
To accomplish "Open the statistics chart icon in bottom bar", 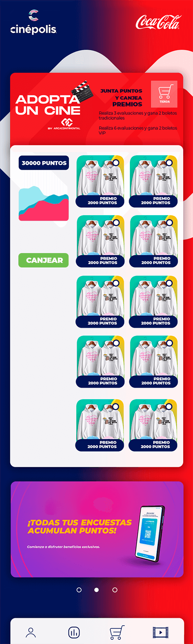I will (x=74, y=633).
